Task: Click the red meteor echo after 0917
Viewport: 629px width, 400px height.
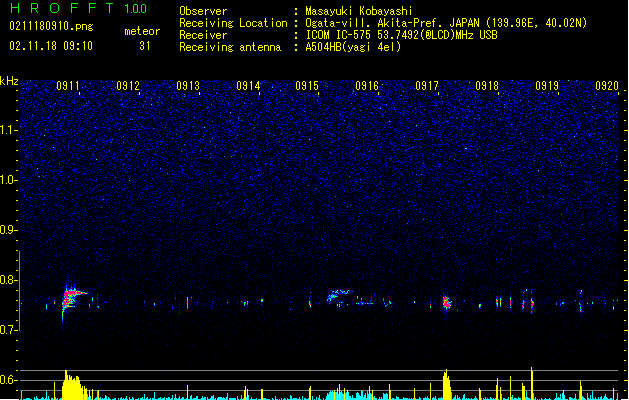Action: point(446,302)
